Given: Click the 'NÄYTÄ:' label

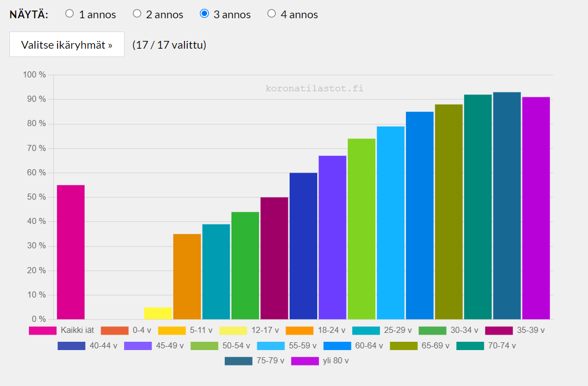Looking at the screenshot, I should 29,14.
